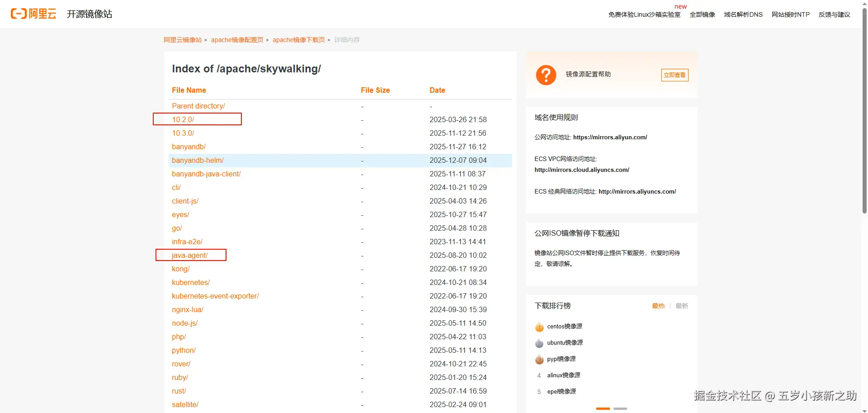
Task: Open ubuntu镜像源 ranking entry
Action: pyautogui.click(x=565, y=342)
